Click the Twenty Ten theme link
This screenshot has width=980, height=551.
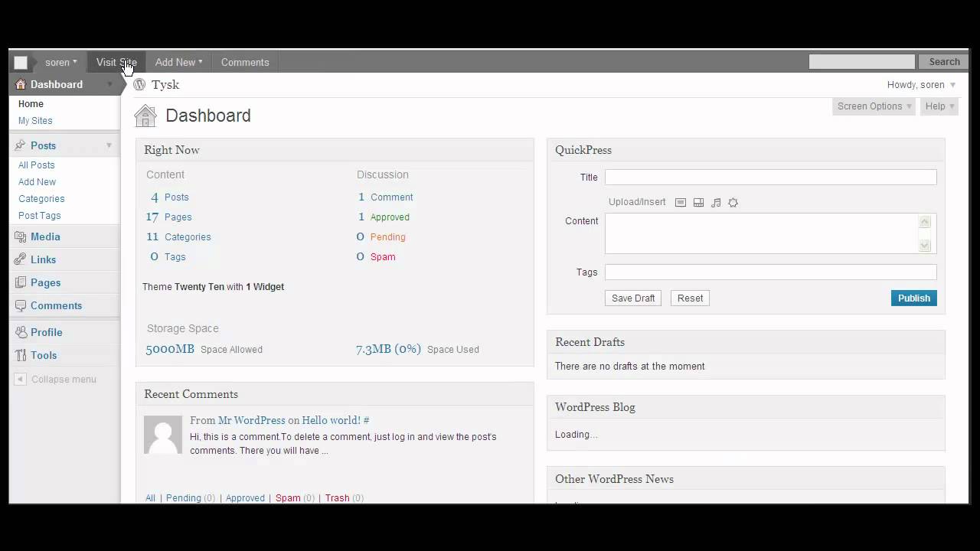199,287
